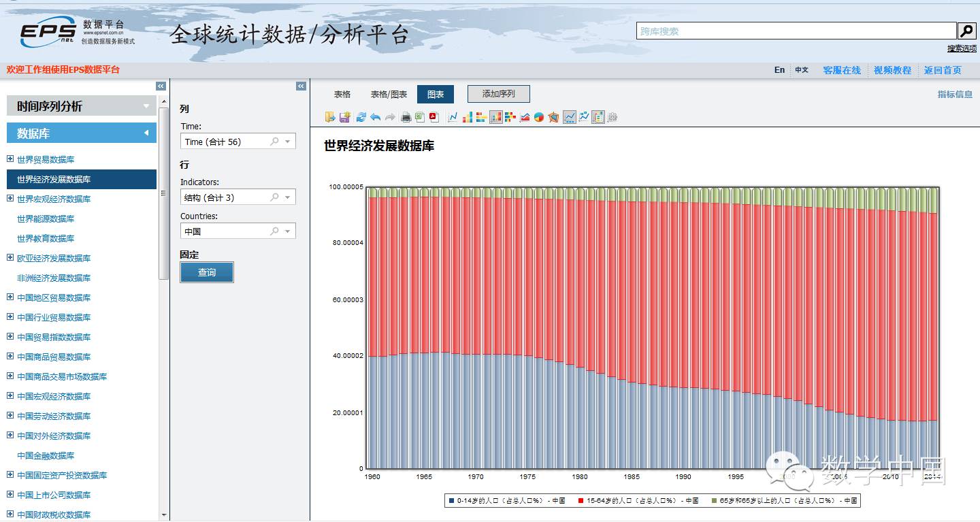Select 世界经济发展数据库 in the tree
Screen dimensions: 980x522
click(82, 179)
